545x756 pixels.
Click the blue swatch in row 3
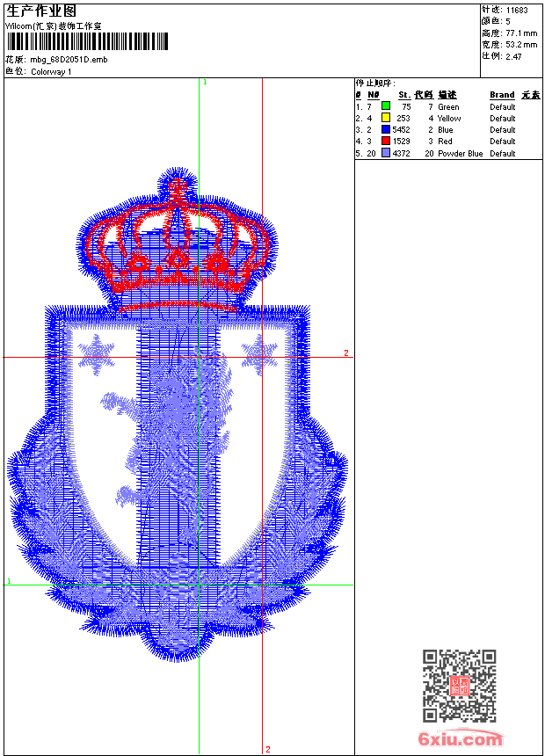[x=386, y=129]
